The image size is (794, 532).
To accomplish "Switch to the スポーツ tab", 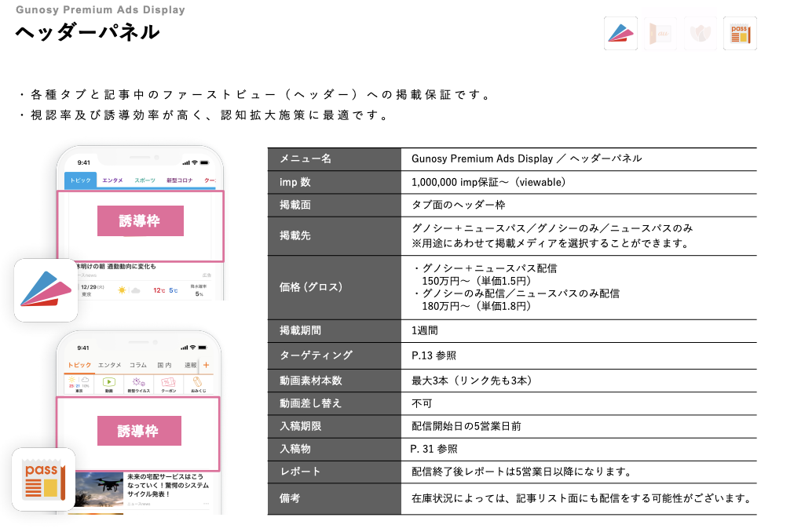I will coord(145,180).
